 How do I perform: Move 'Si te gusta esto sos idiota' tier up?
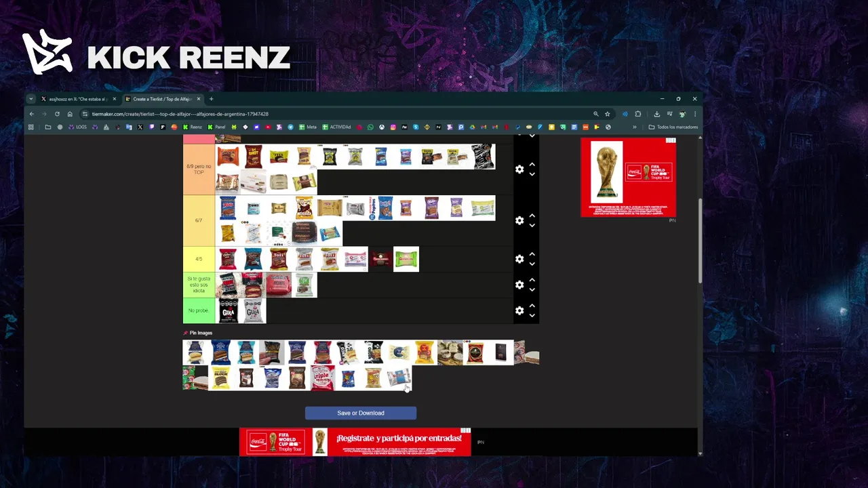532,280
